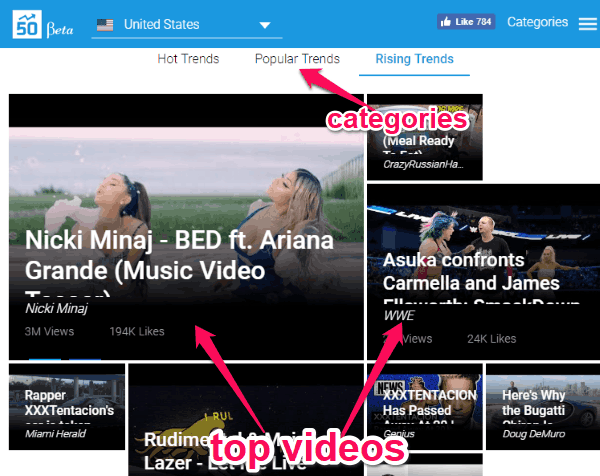600x476 pixels.
Task: Select the Rising Trends tab
Action: (414, 59)
